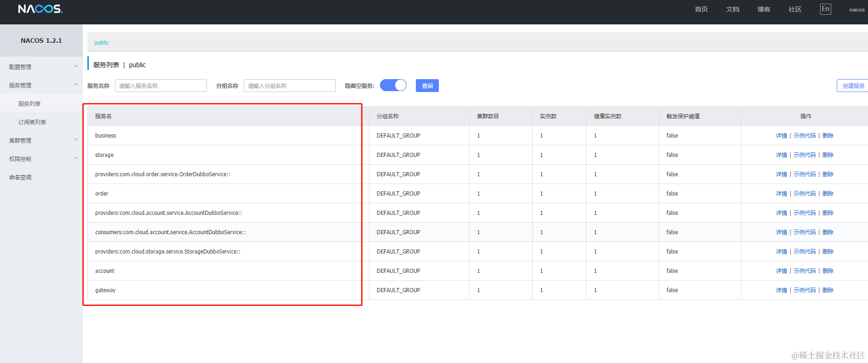Open 详情 for account service
Screen dimensions: 868x363
[x=782, y=271]
